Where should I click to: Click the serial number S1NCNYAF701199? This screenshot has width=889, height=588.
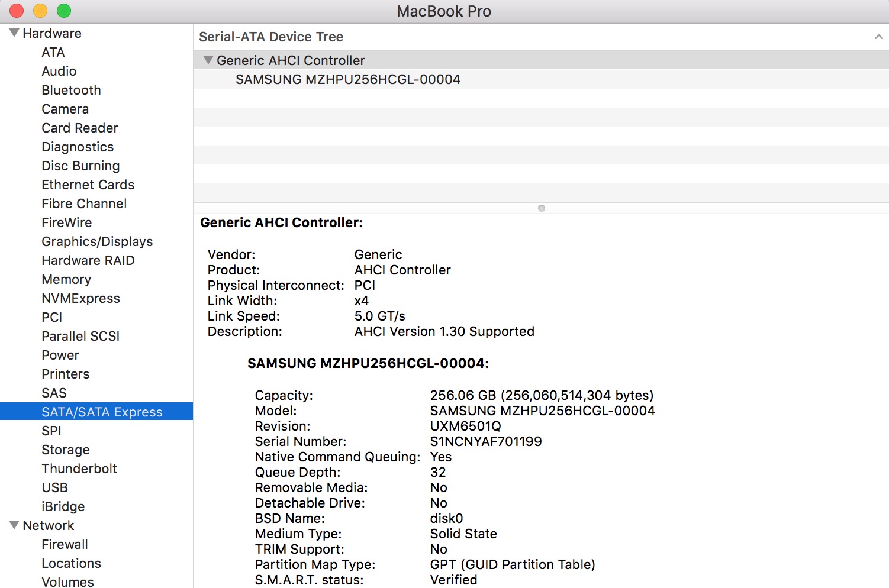point(486,441)
